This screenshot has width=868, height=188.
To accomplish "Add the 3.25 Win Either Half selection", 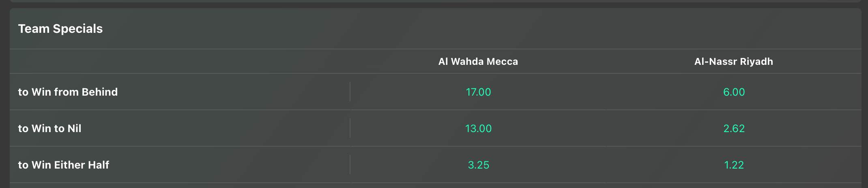I will click(478, 165).
